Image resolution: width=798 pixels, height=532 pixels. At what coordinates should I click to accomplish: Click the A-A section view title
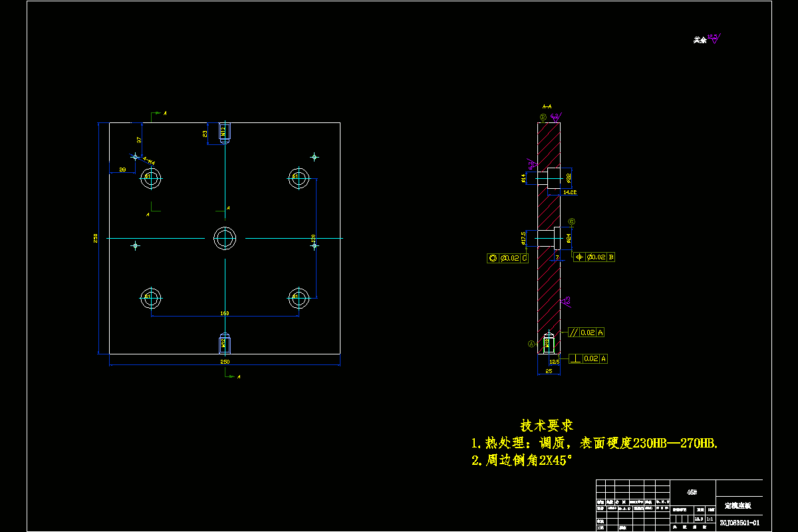(x=547, y=106)
